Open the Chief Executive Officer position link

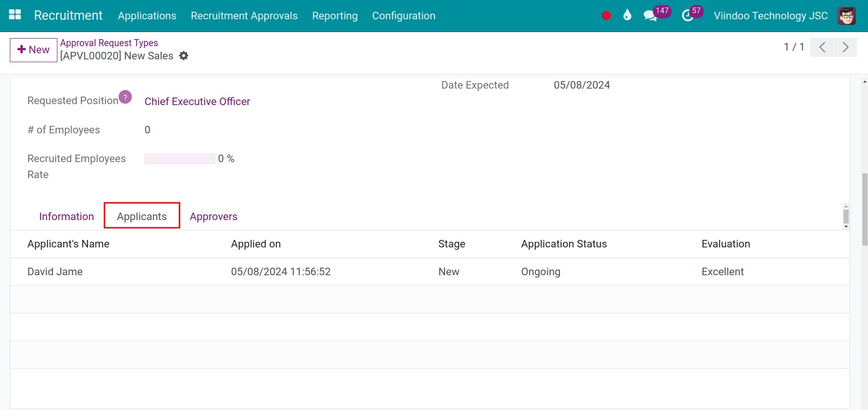coord(197,101)
